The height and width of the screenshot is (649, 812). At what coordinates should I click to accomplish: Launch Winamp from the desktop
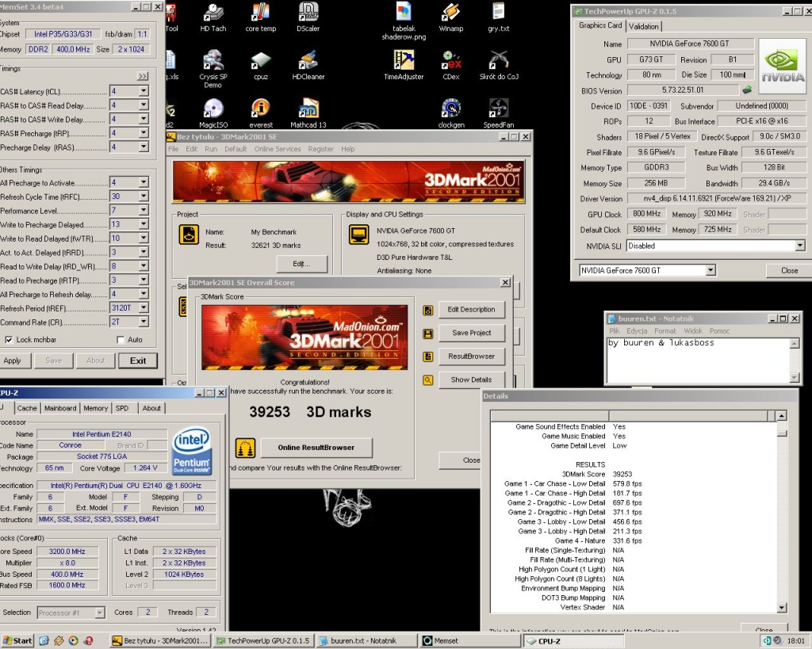(x=451, y=17)
